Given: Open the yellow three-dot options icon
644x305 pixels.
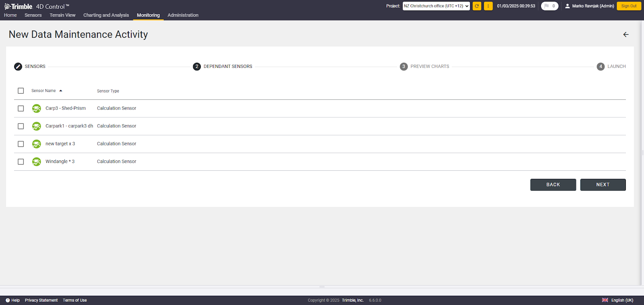Looking at the screenshot, I should pyautogui.click(x=488, y=6).
